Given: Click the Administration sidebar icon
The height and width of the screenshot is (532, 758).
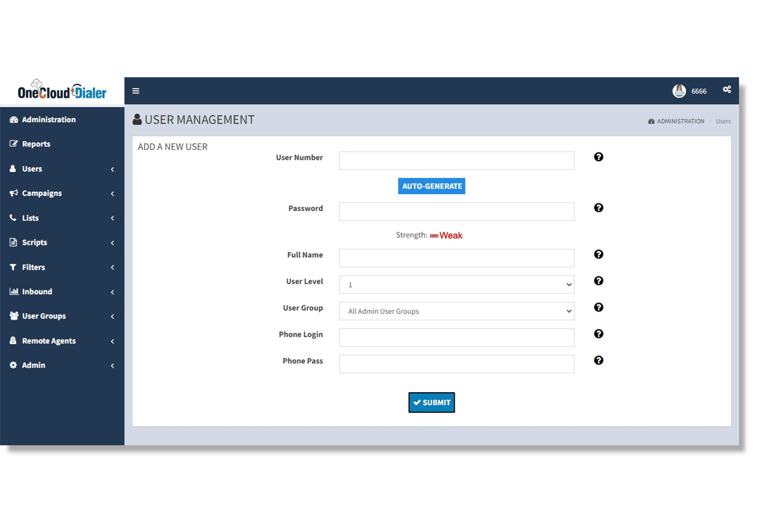Looking at the screenshot, I should point(14,119).
